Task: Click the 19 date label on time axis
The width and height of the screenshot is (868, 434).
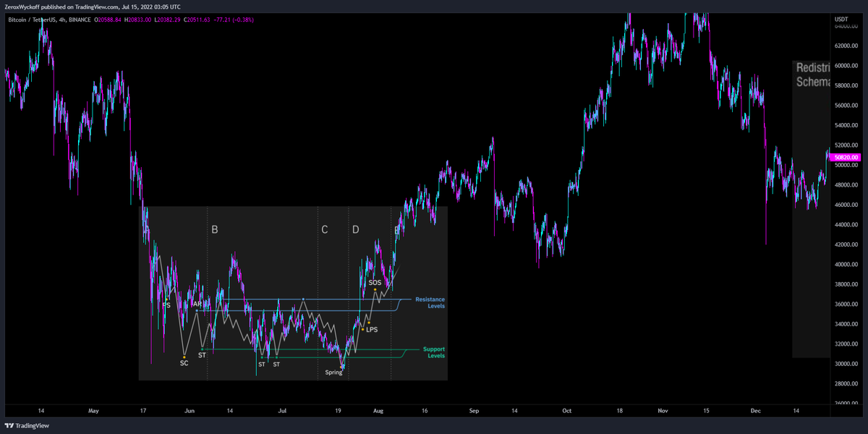Action: [338, 411]
